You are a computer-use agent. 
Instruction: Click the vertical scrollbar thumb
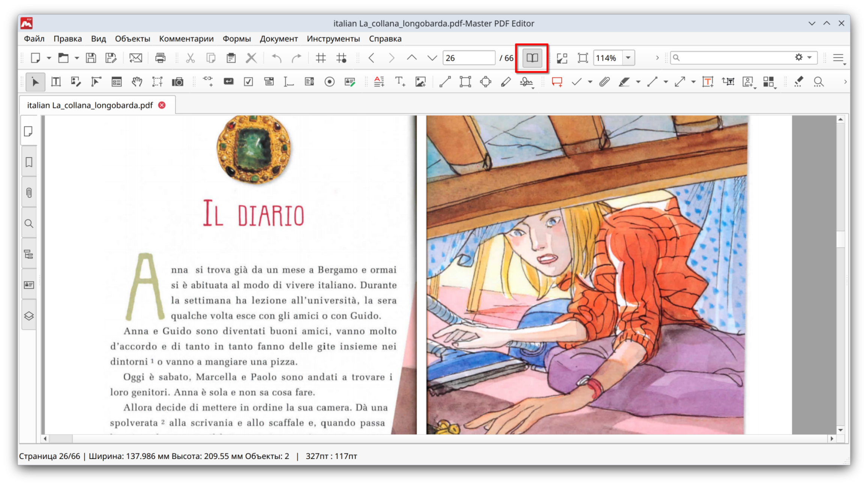click(x=841, y=239)
